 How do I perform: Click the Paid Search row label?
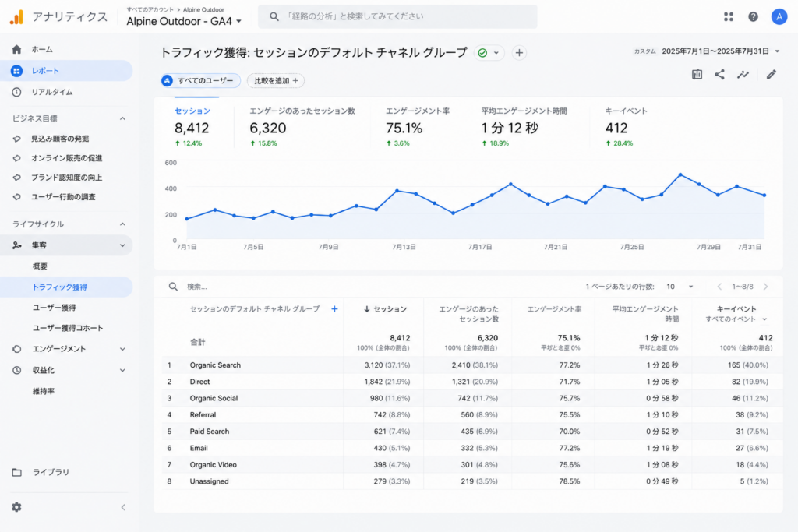pos(209,432)
